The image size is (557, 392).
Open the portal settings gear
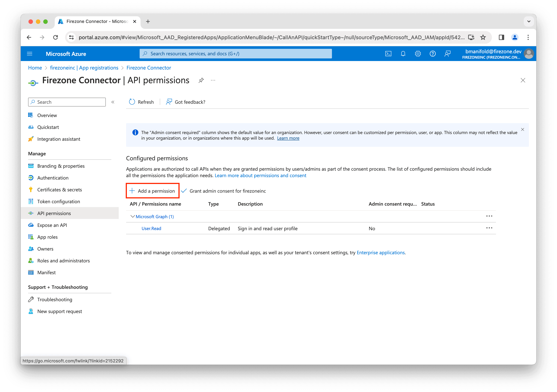pos(418,54)
